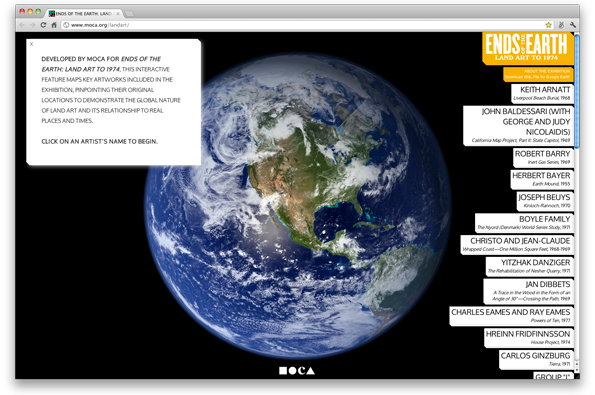Image resolution: width=595 pixels, height=395 pixels.
Task: Go to the browser home page icon
Action: click(x=54, y=25)
